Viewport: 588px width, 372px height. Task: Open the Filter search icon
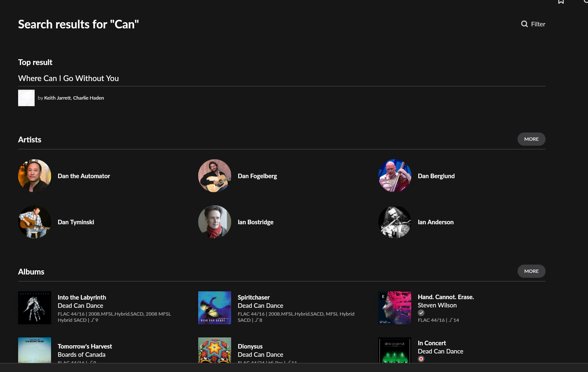point(525,24)
